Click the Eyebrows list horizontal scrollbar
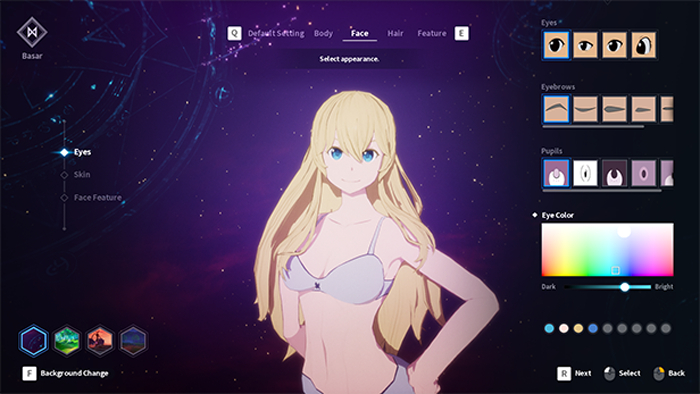The height and width of the screenshot is (394, 700). [x=593, y=127]
